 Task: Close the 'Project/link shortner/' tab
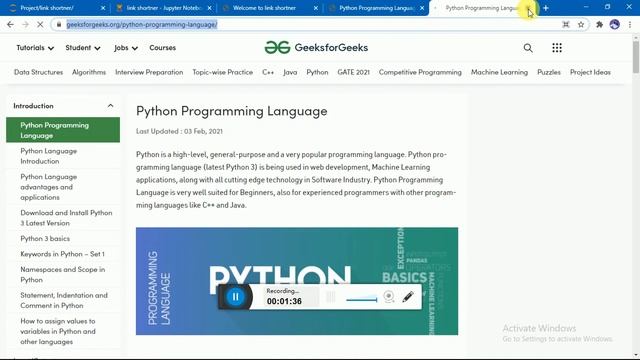click(103, 8)
